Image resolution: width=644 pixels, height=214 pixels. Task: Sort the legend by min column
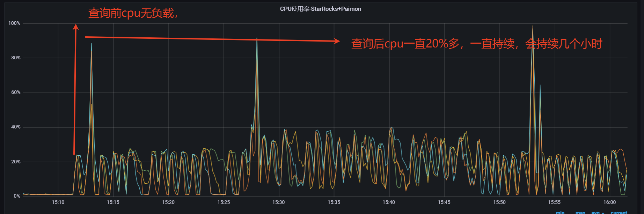560,212
